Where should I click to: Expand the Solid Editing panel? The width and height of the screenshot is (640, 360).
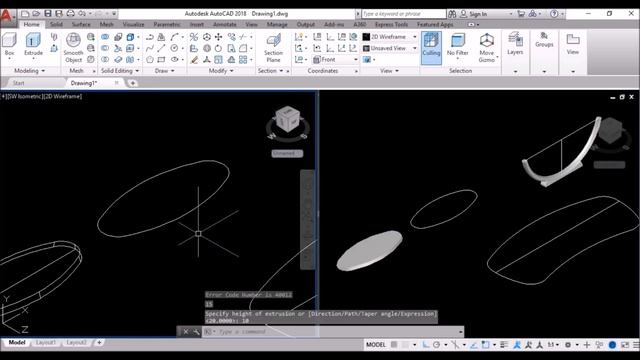(x=120, y=71)
